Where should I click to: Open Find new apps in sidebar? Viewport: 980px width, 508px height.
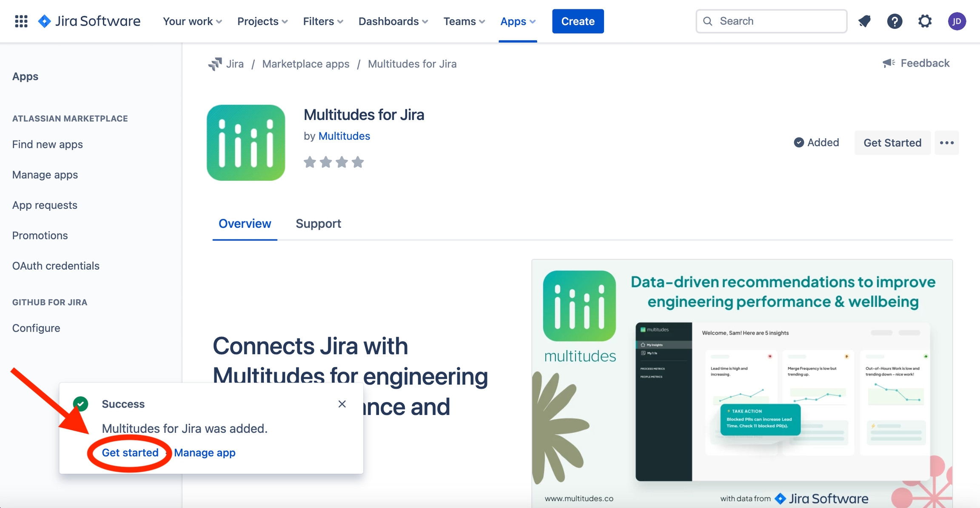pyautogui.click(x=47, y=144)
